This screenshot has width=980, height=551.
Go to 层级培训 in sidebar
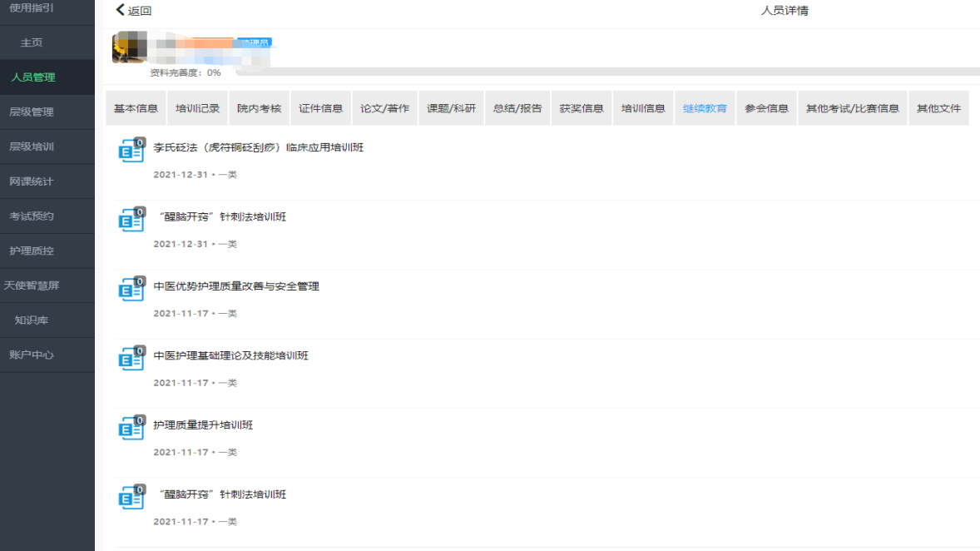pyautogui.click(x=32, y=146)
